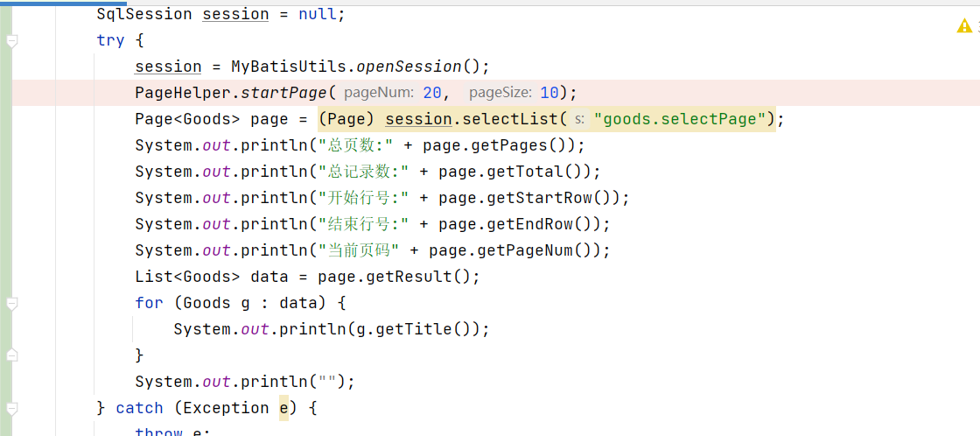Toggle fold marker on the catch line
Viewport: 980px width, 436px height.
click(11, 409)
